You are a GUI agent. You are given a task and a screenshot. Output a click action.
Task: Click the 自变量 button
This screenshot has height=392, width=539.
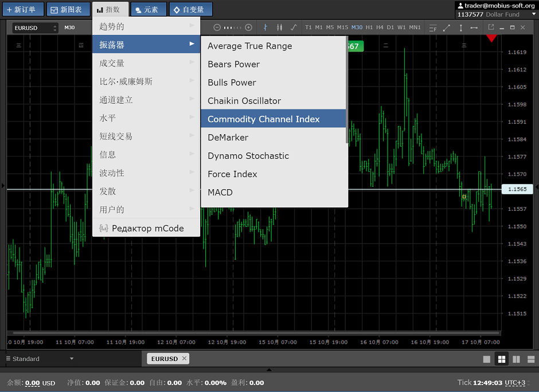click(190, 9)
